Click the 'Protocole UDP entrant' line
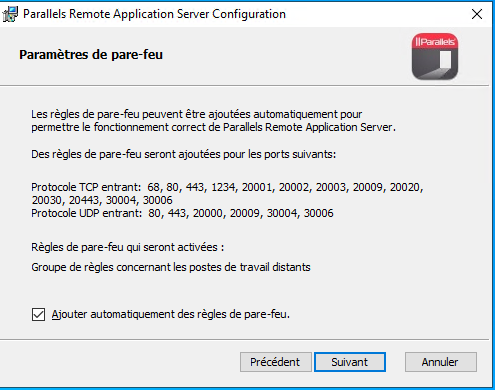495x390 pixels. coord(182,213)
